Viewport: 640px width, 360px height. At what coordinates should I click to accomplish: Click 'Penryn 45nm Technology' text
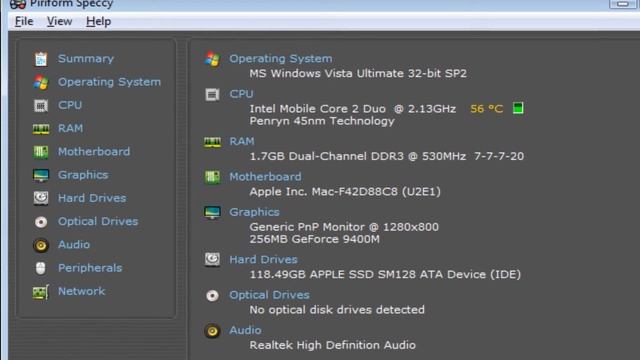click(x=322, y=121)
